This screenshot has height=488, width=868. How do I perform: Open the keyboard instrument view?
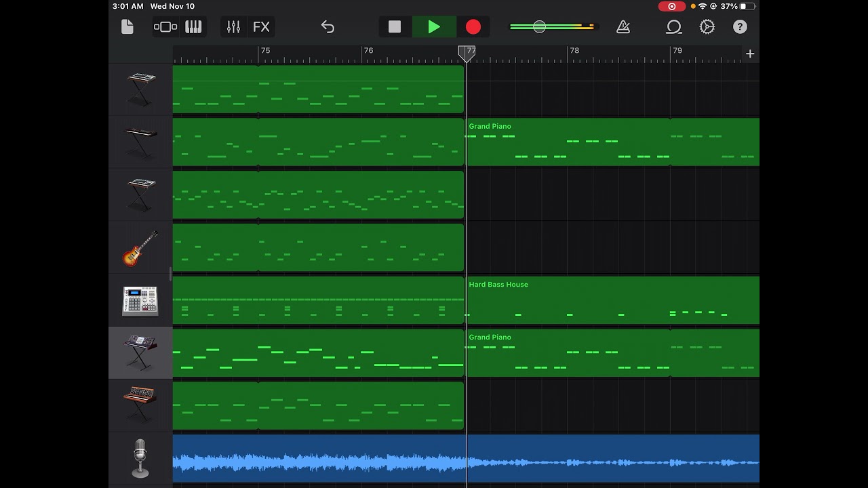[x=193, y=27]
